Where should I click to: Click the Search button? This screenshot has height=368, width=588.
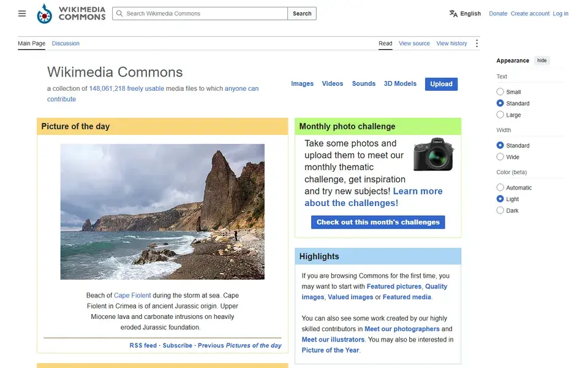pos(302,13)
